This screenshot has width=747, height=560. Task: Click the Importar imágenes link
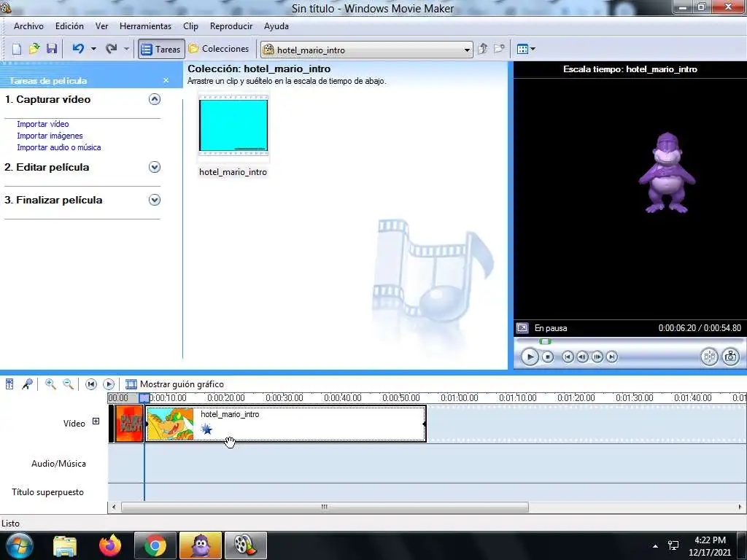tap(50, 136)
